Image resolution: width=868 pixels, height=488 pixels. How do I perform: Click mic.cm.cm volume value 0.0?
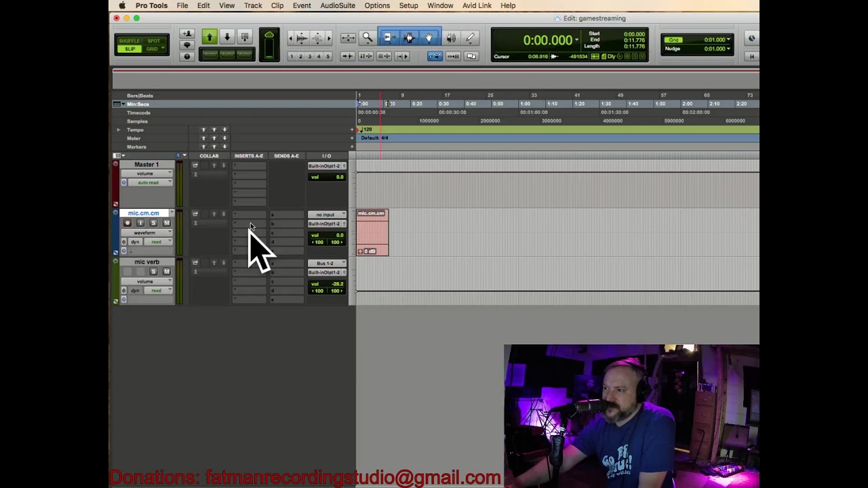pyautogui.click(x=339, y=235)
